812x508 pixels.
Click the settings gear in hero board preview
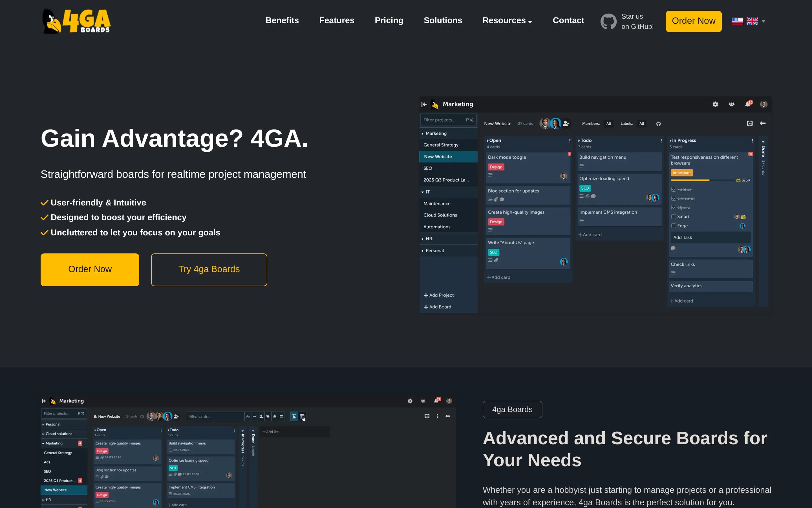(x=715, y=104)
